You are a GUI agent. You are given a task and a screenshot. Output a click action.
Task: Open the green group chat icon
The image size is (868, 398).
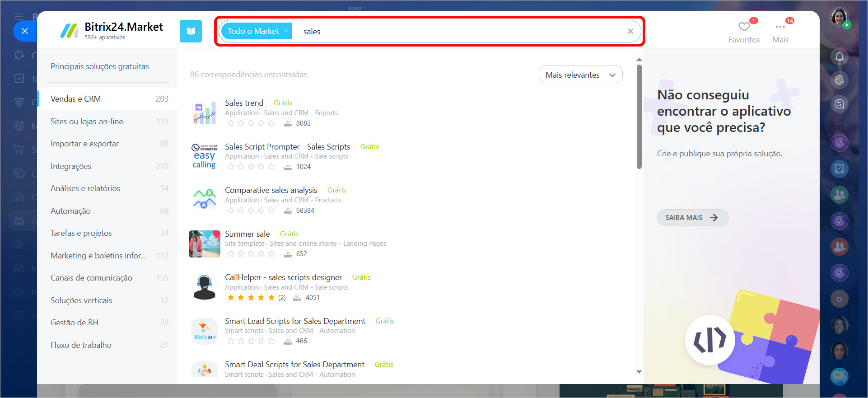click(x=840, y=195)
